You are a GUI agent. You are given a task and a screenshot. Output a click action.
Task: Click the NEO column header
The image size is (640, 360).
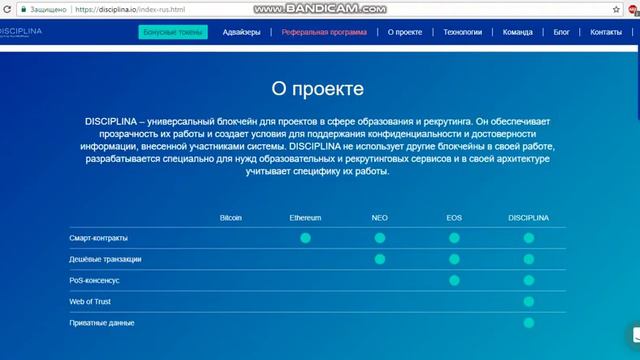point(380,218)
